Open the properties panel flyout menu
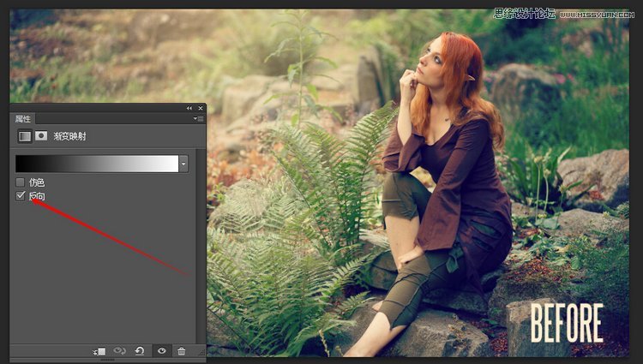Screen dimensions: 643x364 click(199, 119)
